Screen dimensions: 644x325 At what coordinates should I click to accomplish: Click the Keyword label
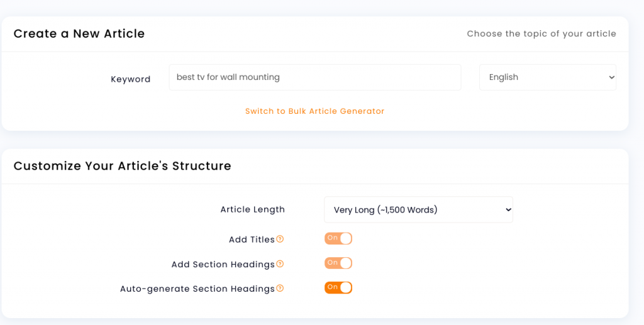(x=131, y=79)
